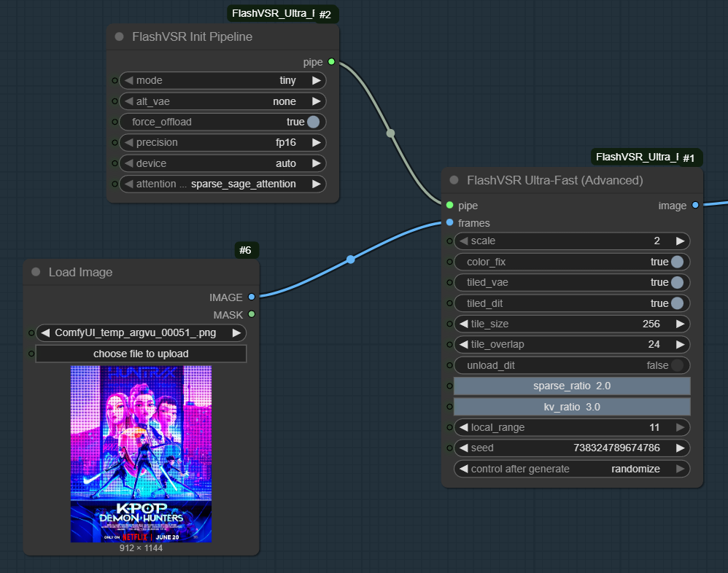Open control after generate dropdown
728x573 pixels.
[572, 469]
